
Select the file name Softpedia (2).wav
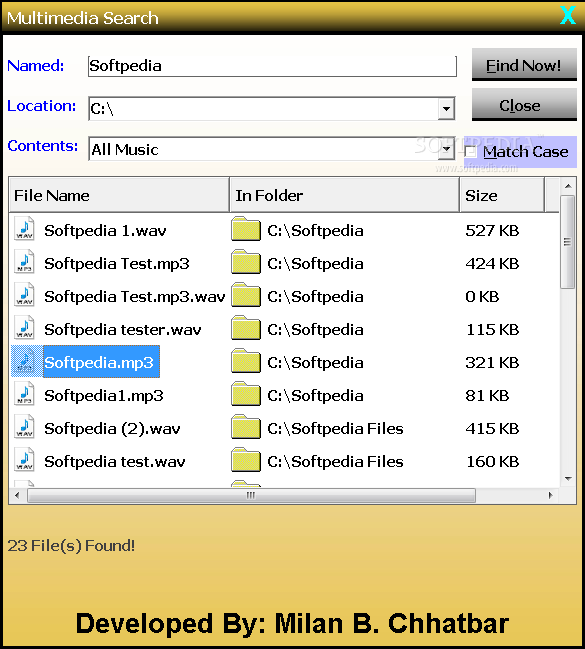tap(112, 429)
